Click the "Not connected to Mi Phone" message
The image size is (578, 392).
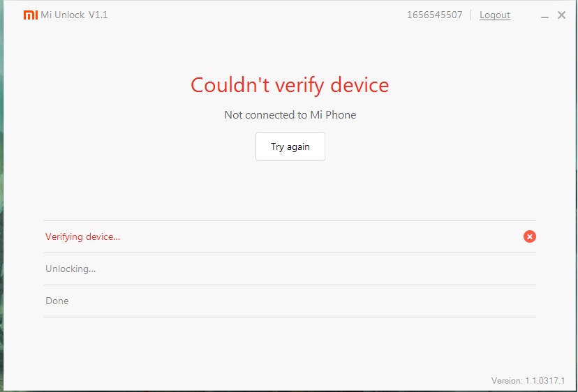[290, 115]
